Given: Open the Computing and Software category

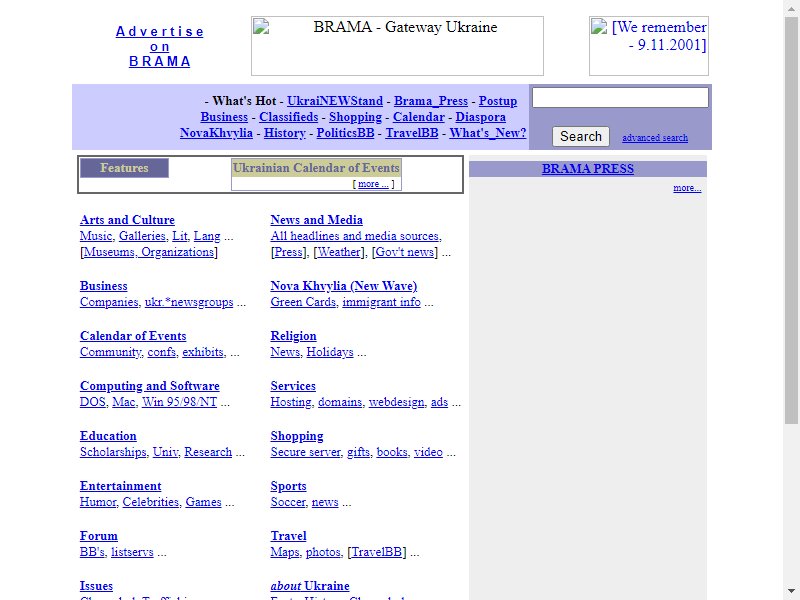Looking at the screenshot, I should tap(149, 386).
